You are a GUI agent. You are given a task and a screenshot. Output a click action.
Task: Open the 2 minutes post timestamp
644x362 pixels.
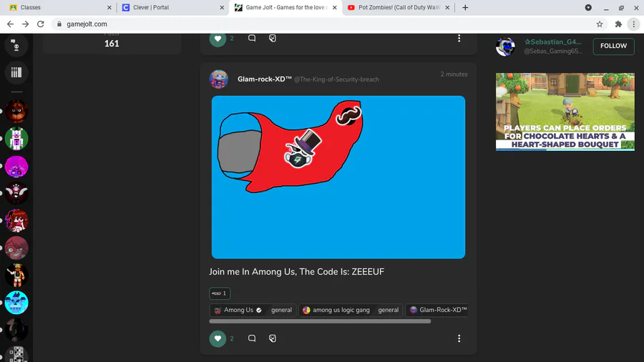[x=454, y=74]
